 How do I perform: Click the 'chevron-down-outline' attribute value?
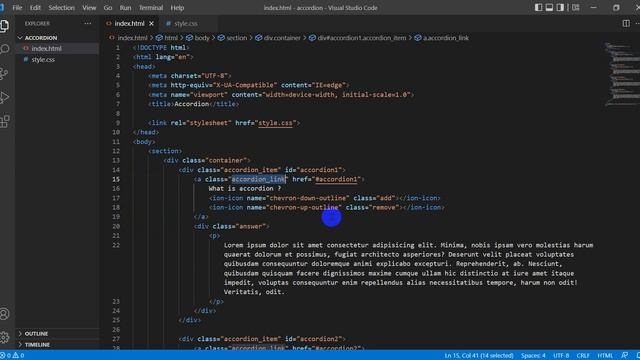pos(306,198)
